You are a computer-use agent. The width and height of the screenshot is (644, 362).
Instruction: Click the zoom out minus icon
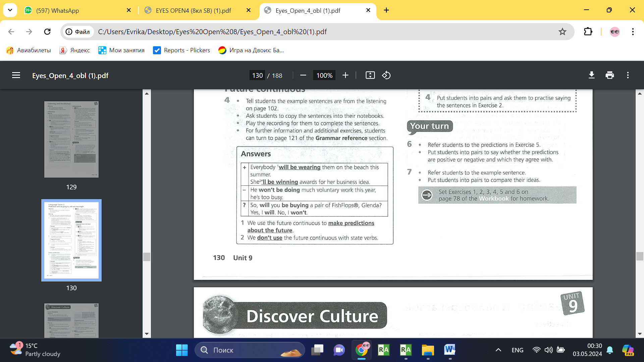pos(303,75)
